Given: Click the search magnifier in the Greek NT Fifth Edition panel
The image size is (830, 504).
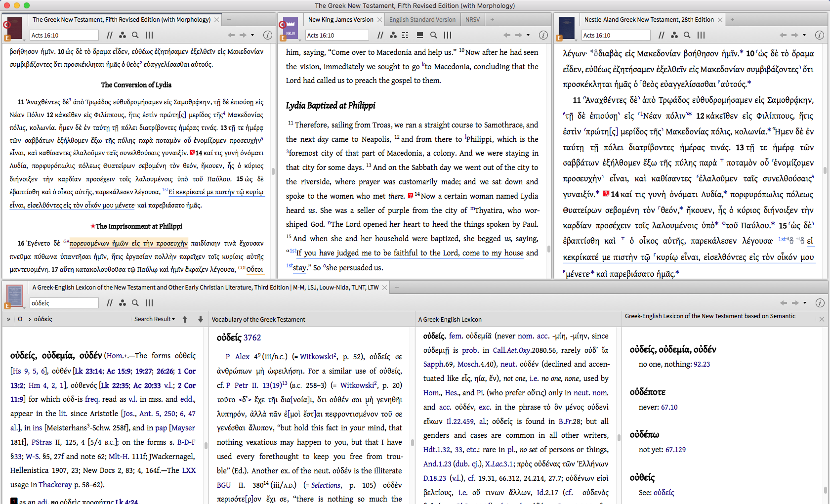Looking at the screenshot, I should tap(135, 35).
